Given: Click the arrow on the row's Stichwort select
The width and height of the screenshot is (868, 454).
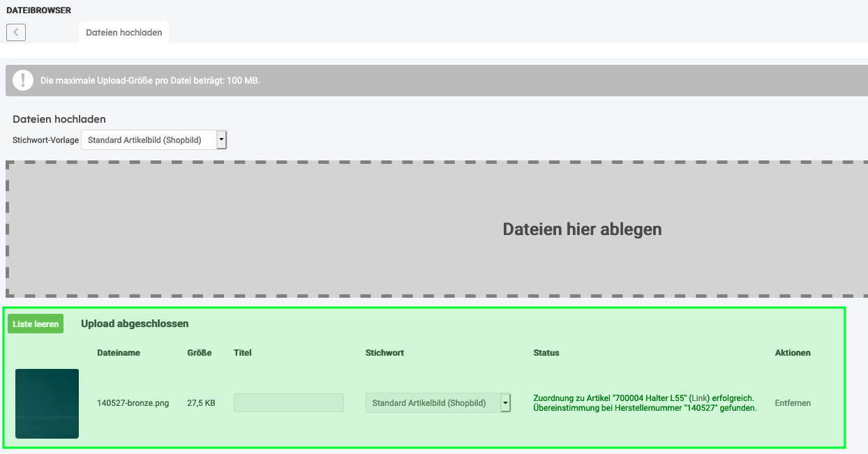Looking at the screenshot, I should click(505, 403).
